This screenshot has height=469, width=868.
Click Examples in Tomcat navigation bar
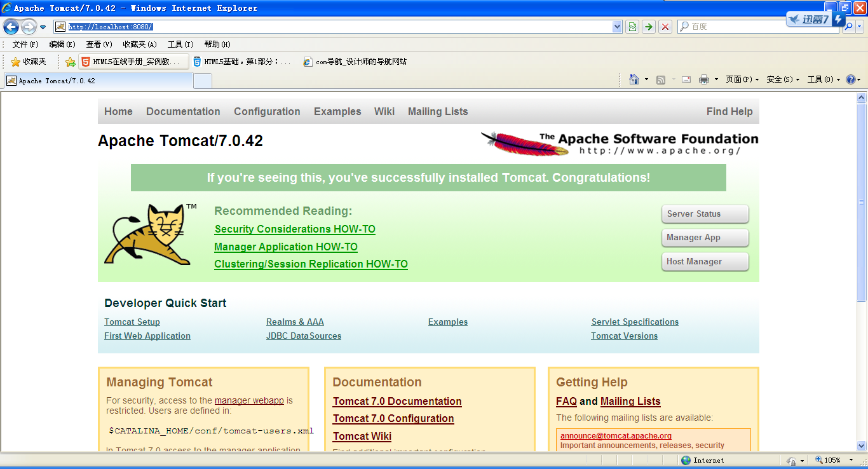[x=337, y=111]
